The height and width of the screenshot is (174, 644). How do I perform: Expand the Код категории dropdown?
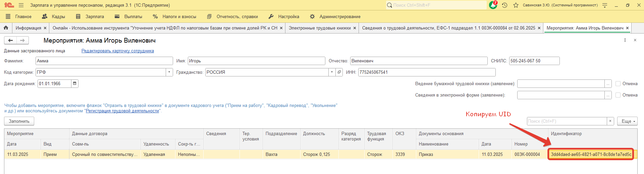pos(169,72)
